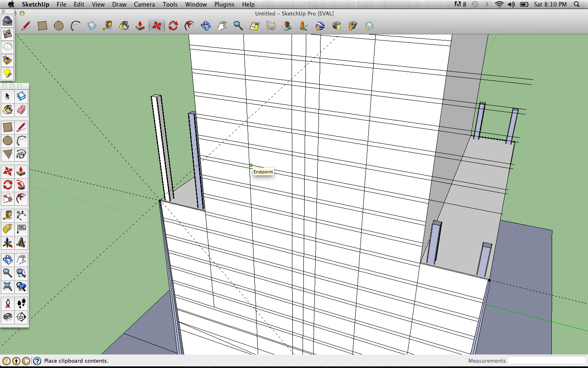Select the Rotate tool

pos(7,185)
